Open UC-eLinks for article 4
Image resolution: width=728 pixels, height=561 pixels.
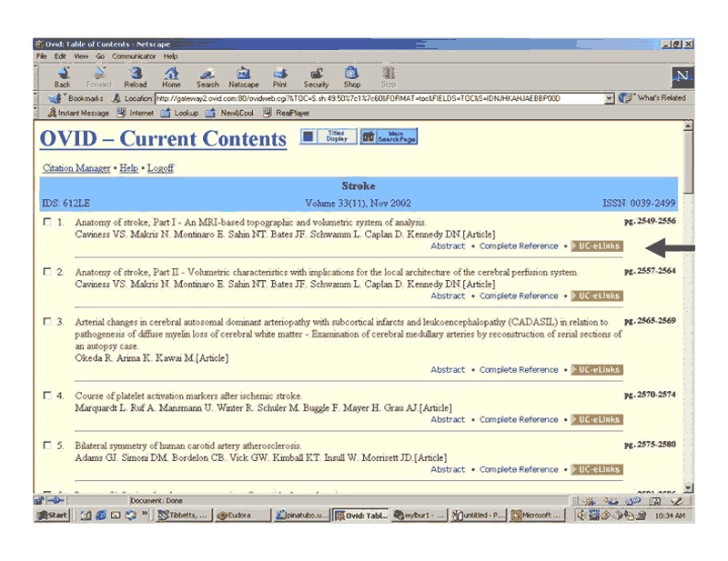(597, 419)
